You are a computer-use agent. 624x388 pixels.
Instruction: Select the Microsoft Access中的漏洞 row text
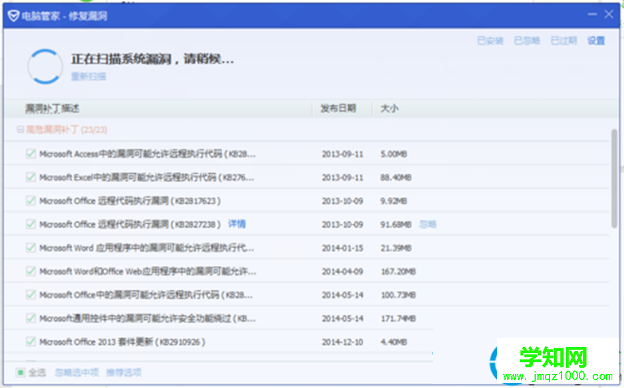pos(148,154)
